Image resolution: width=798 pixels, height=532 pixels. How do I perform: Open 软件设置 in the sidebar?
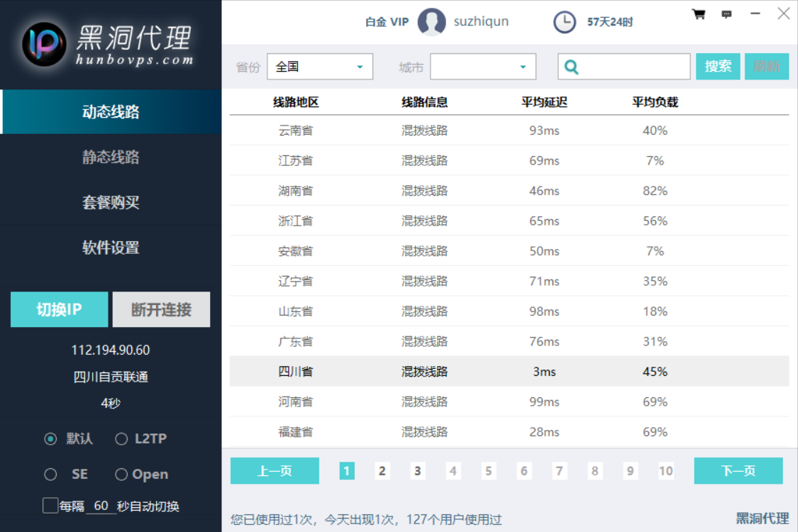(x=111, y=248)
